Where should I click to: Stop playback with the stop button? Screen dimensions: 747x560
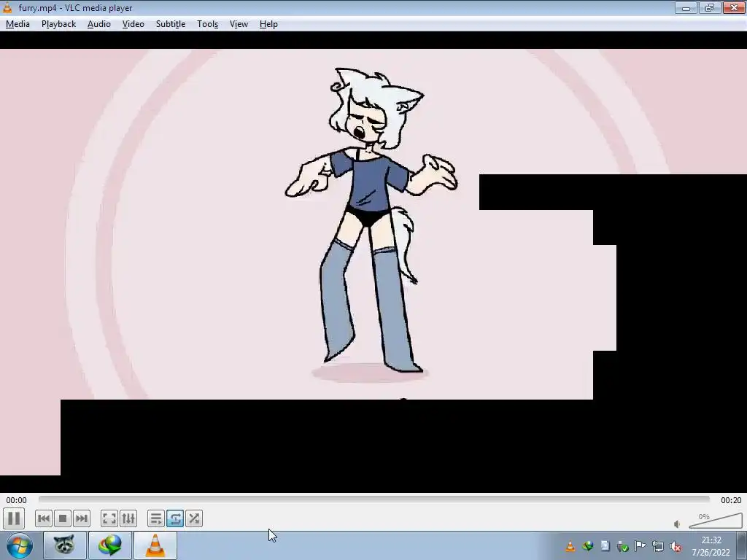click(63, 518)
